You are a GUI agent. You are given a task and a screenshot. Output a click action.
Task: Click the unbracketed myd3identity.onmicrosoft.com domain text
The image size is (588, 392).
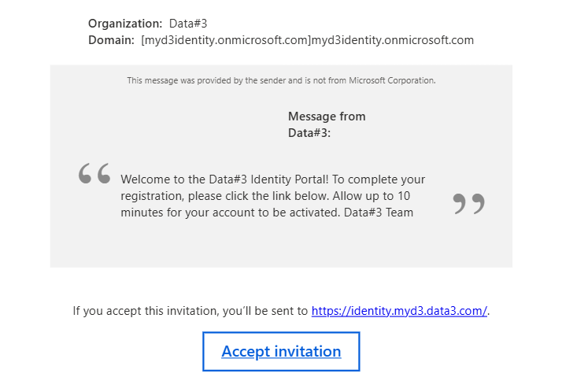tap(393, 40)
